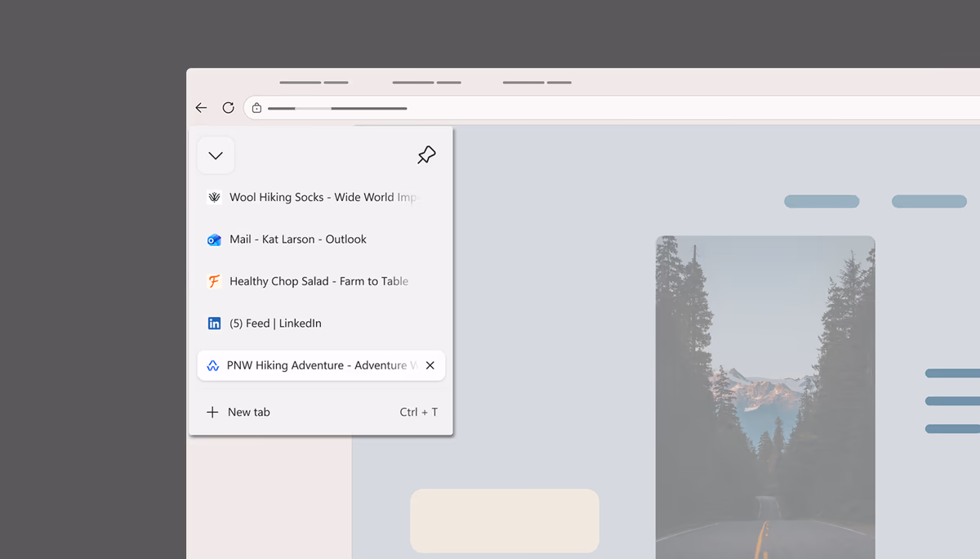The image size is (980, 559).
Task: Open a New tab from the list
Action: pos(321,412)
